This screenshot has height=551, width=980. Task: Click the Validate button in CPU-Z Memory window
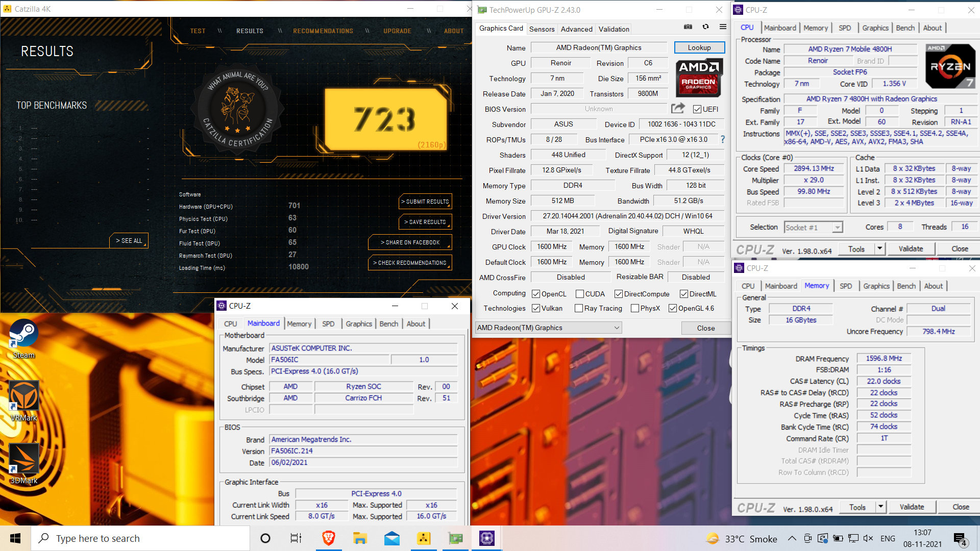pyautogui.click(x=912, y=507)
